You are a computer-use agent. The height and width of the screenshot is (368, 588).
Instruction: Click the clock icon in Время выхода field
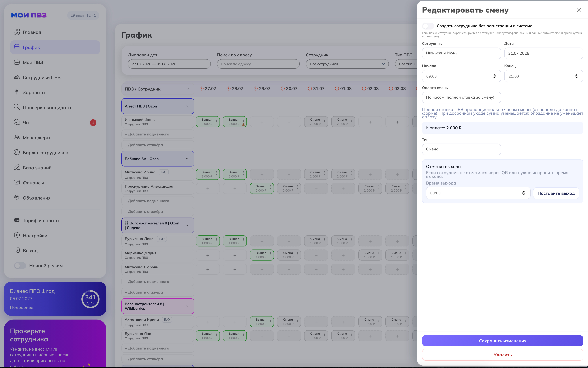(523, 193)
